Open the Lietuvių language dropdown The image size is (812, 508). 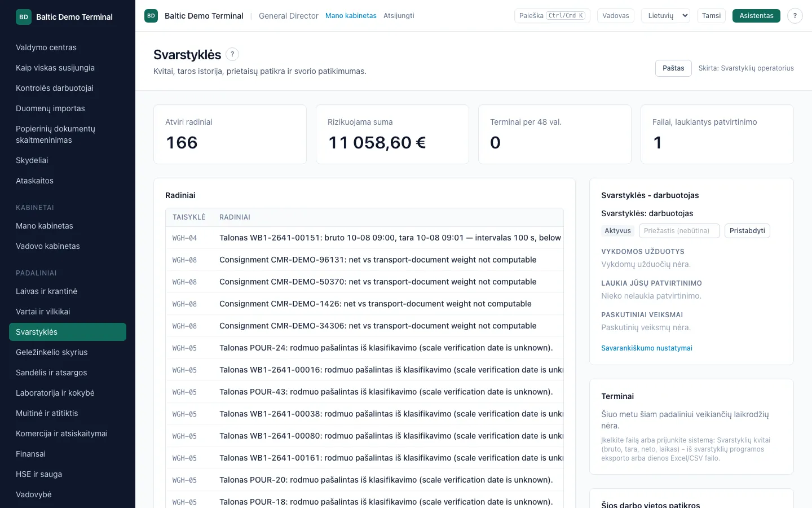(665, 16)
